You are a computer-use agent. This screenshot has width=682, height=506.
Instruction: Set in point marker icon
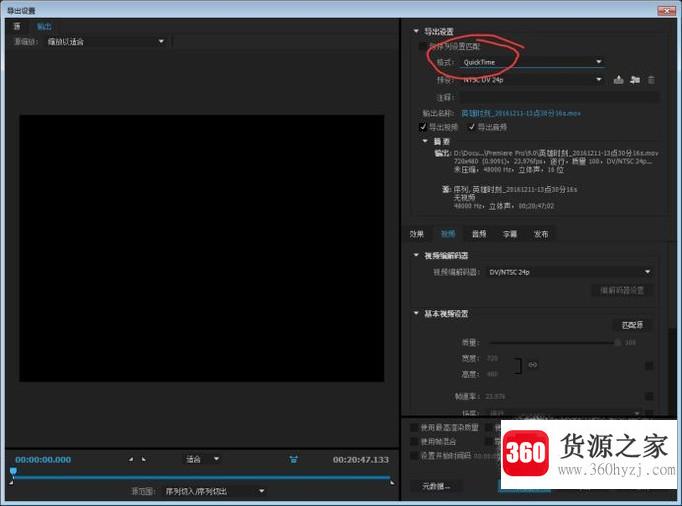click(x=130, y=459)
